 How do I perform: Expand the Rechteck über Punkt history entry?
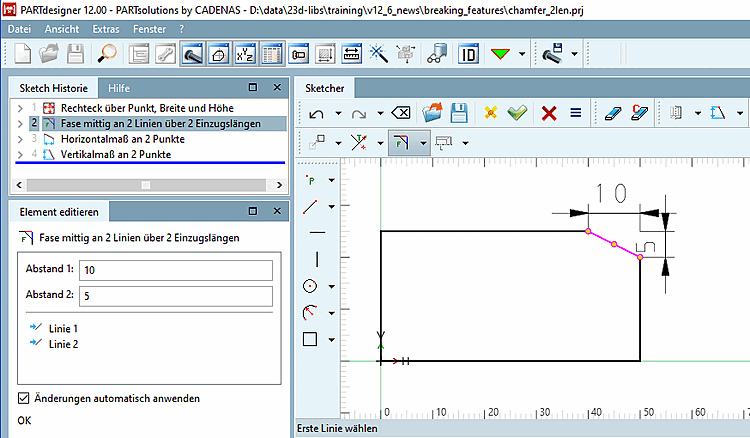(20, 109)
